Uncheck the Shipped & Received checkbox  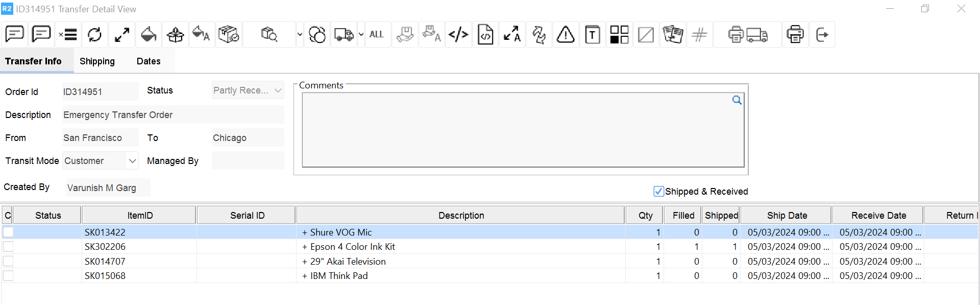pyautogui.click(x=658, y=192)
